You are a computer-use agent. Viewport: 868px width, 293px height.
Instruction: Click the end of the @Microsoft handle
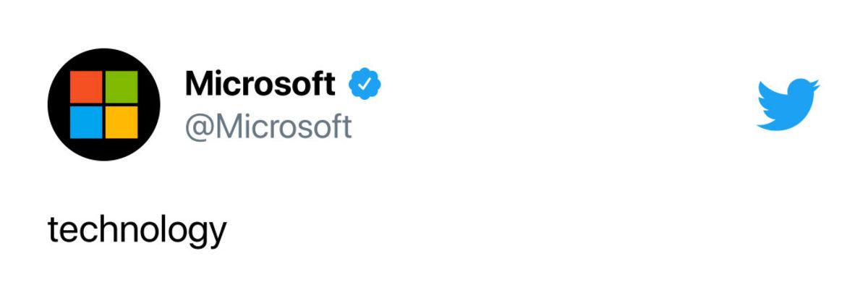[x=347, y=127]
